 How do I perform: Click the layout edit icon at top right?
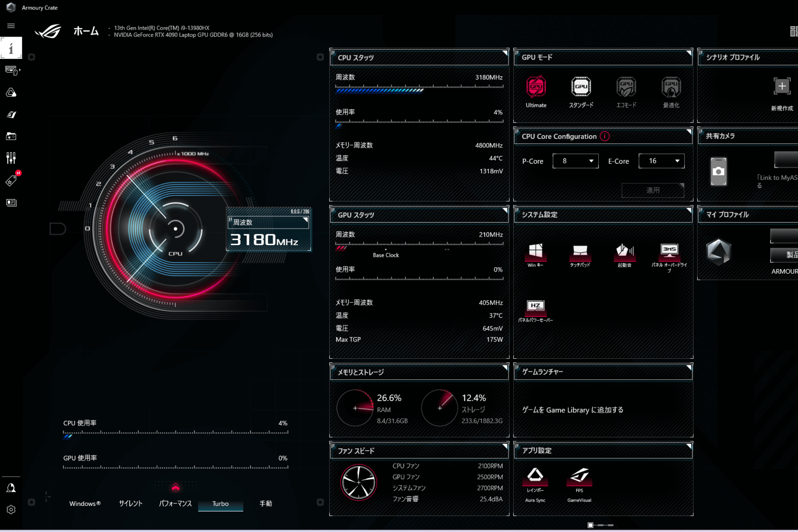[794, 31]
